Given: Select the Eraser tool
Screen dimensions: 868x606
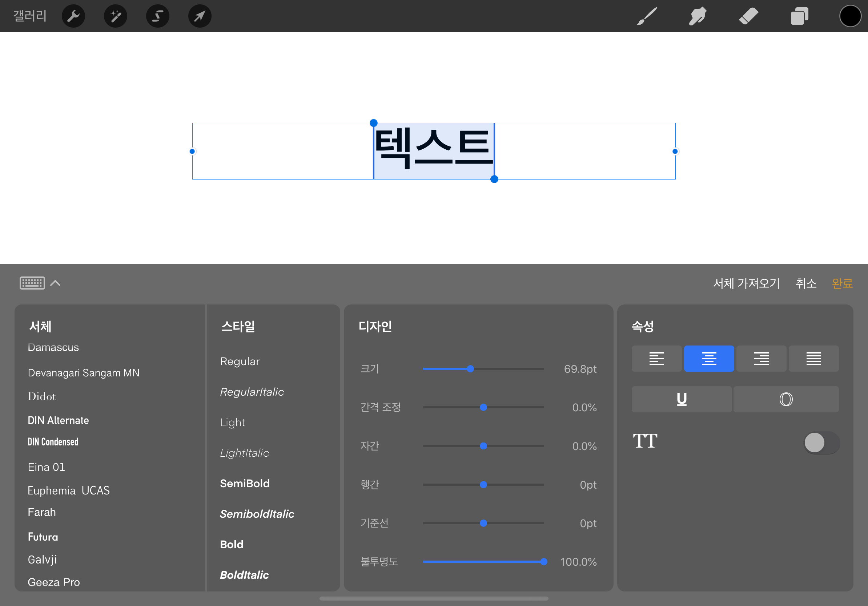Looking at the screenshot, I should click(748, 16).
